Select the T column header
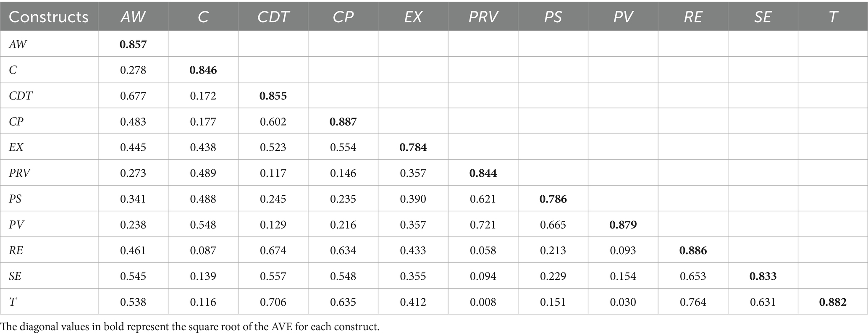 coord(833,17)
